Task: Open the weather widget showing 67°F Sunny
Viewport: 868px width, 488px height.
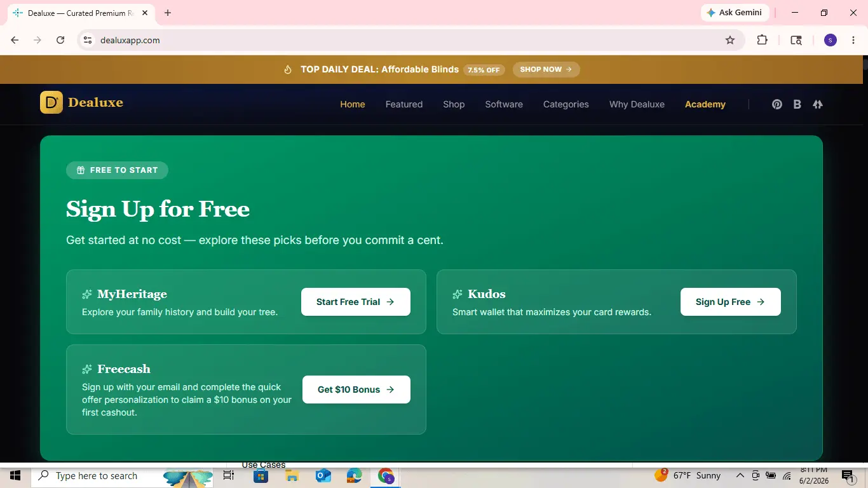Action: point(688,475)
